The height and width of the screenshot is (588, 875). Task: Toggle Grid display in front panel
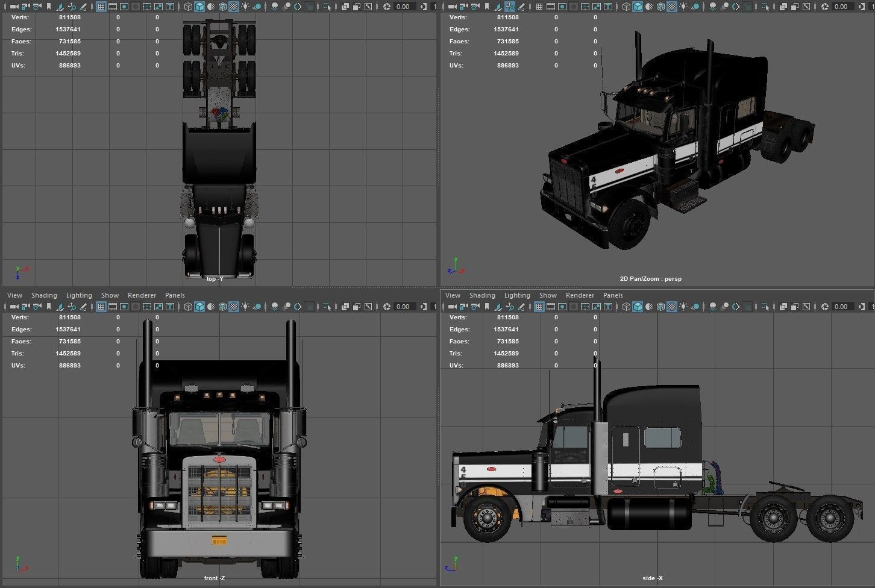click(101, 307)
